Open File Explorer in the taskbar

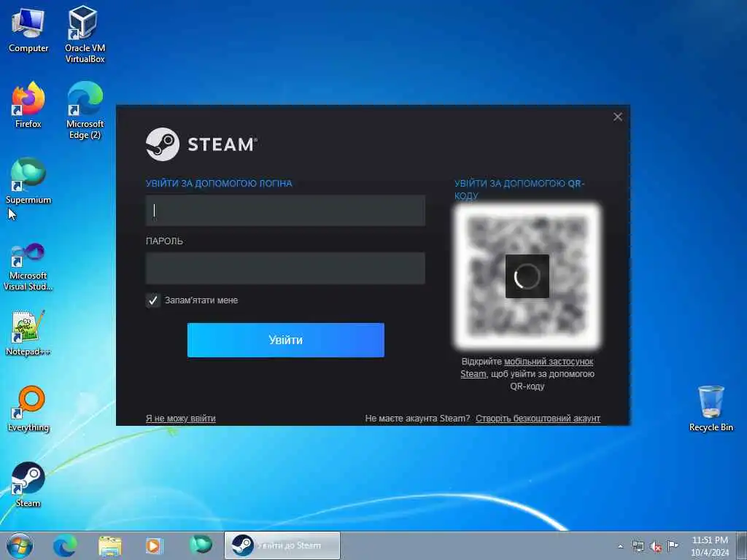[x=109, y=545]
